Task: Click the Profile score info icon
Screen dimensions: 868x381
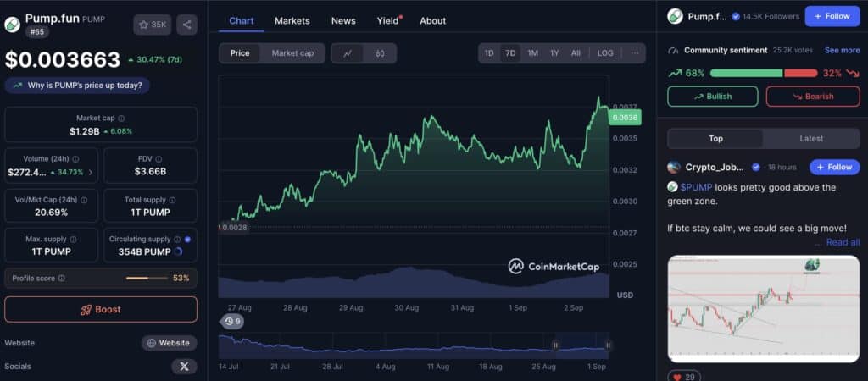Action: coord(62,279)
